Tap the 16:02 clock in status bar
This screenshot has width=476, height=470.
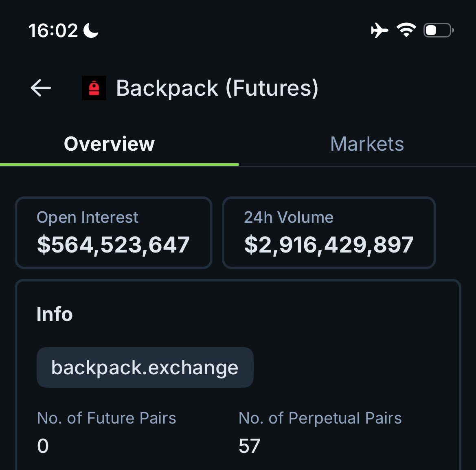pyautogui.click(x=53, y=31)
